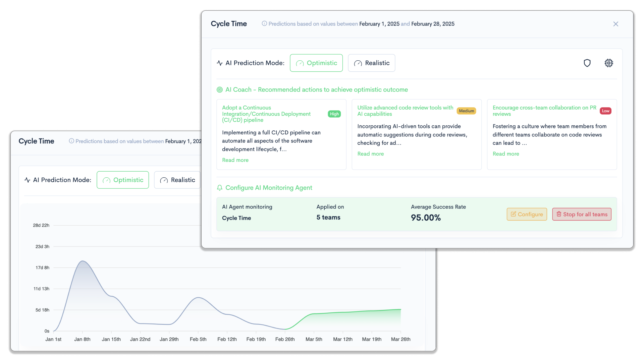The height and width of the screenshot is (362, 644).
Task: Click the 17d 8h y-axis label
Action: point(42,268)
